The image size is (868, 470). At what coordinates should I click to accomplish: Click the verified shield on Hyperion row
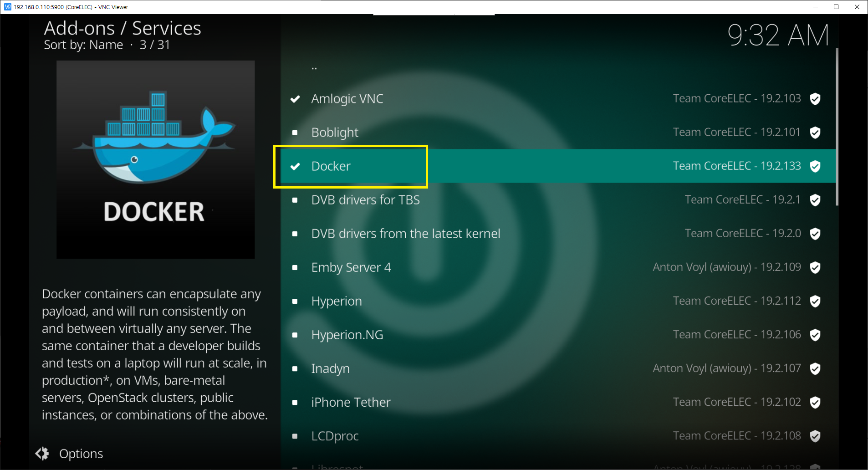click(x=815, y=301)
